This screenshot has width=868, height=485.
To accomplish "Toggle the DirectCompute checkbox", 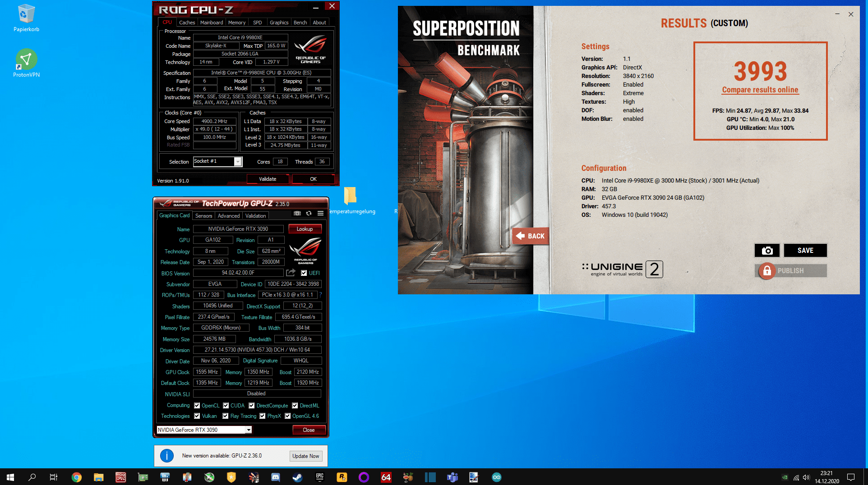I will [x=252, y=406].
